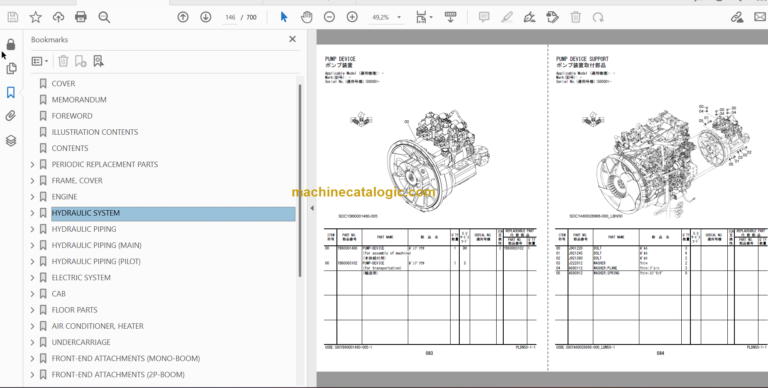
Task: Print the document
Action: click(81, 18)
